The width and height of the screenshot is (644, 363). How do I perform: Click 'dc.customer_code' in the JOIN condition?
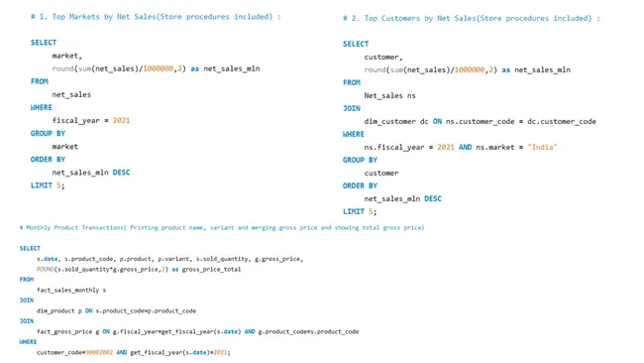point(562,121)
